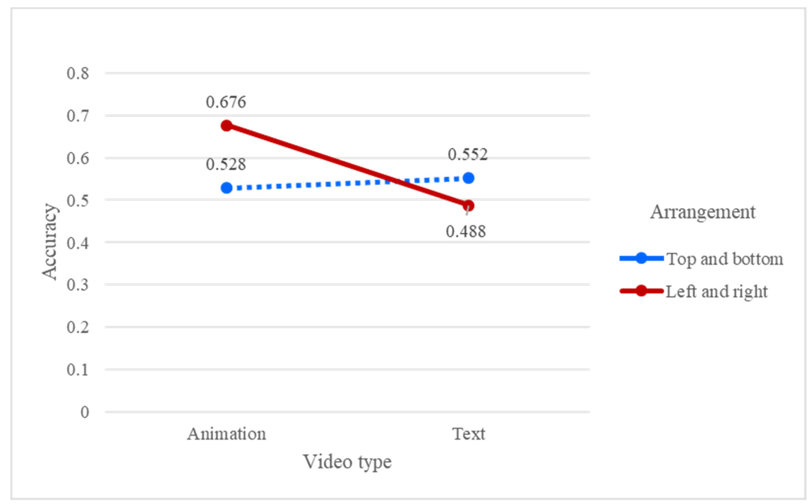Click the blue Text data point marker
Viewport: 812px width, 504px height.
coord(469,178)
